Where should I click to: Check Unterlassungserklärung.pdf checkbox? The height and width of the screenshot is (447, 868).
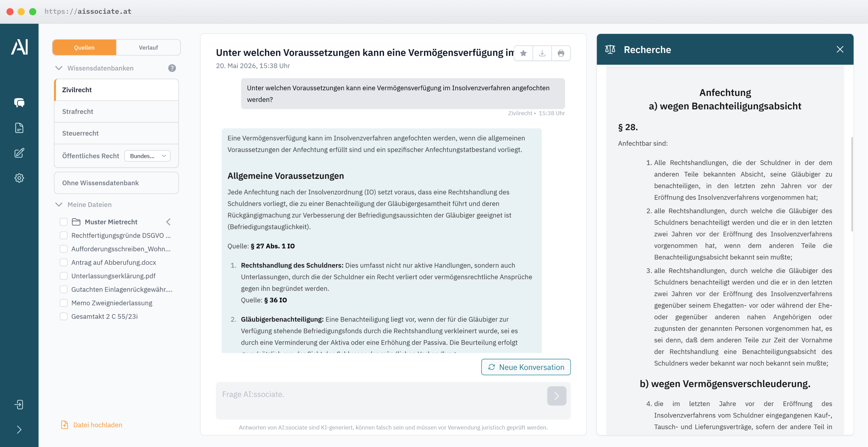click(x=63, y=276)
